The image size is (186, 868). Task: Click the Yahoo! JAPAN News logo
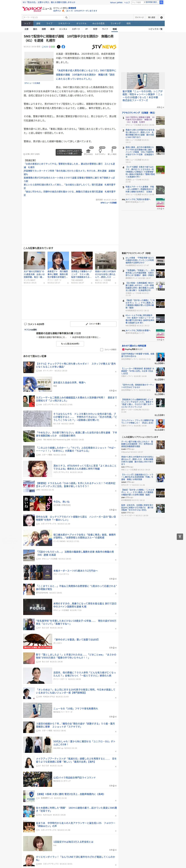click(37, 9)
